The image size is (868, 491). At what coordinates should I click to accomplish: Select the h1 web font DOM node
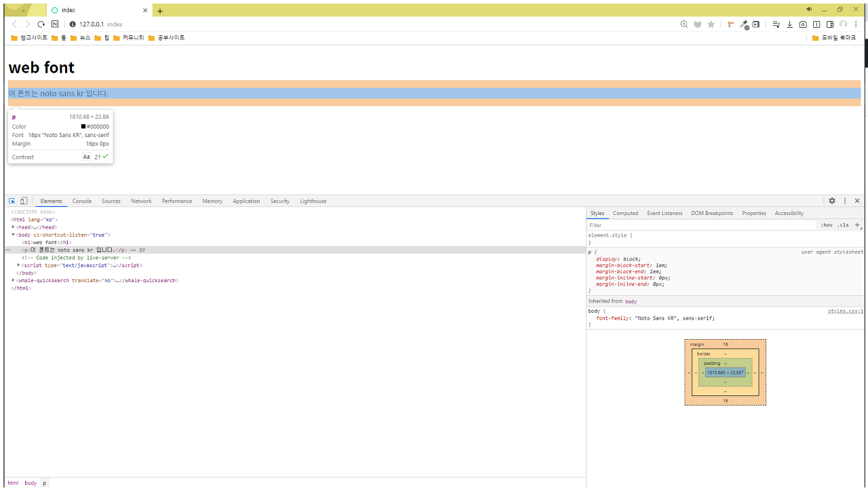tap(46, 242)
